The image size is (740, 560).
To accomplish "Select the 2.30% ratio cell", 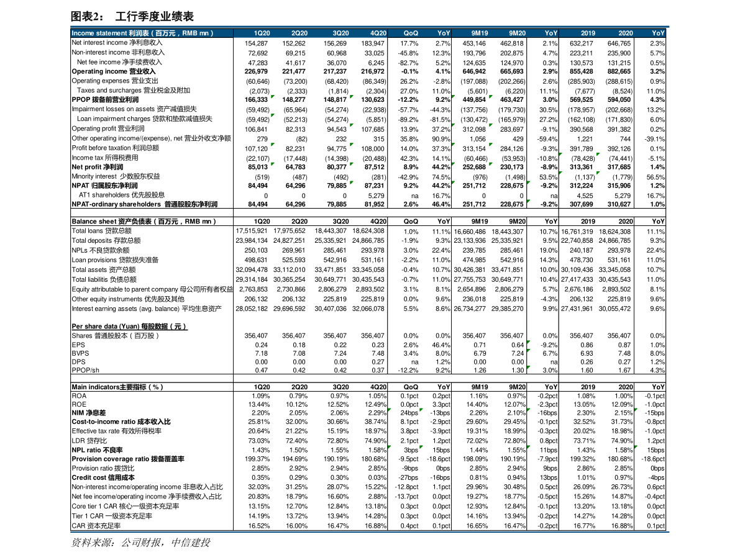I will pos(586,413).
